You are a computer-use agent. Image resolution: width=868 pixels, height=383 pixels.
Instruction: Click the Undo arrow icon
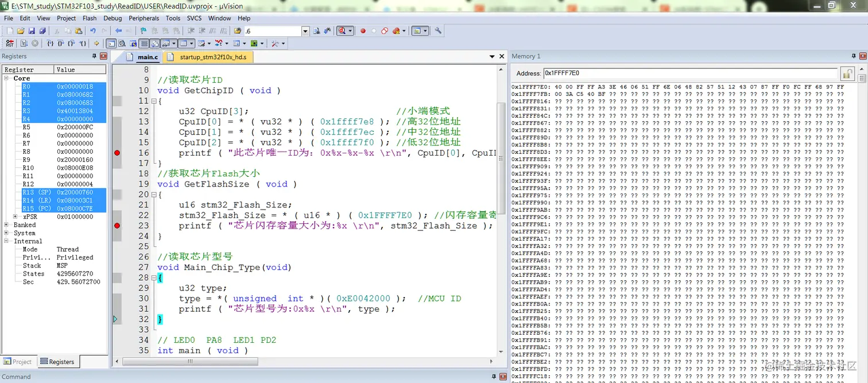pyautogui.click(x=93, y=31)
